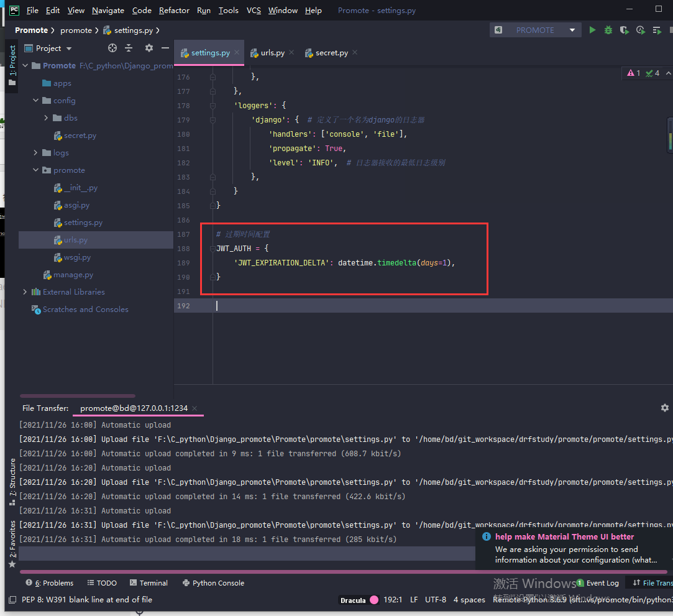Start debugging with the bug icon
The image size is (673, 616).
608,30
